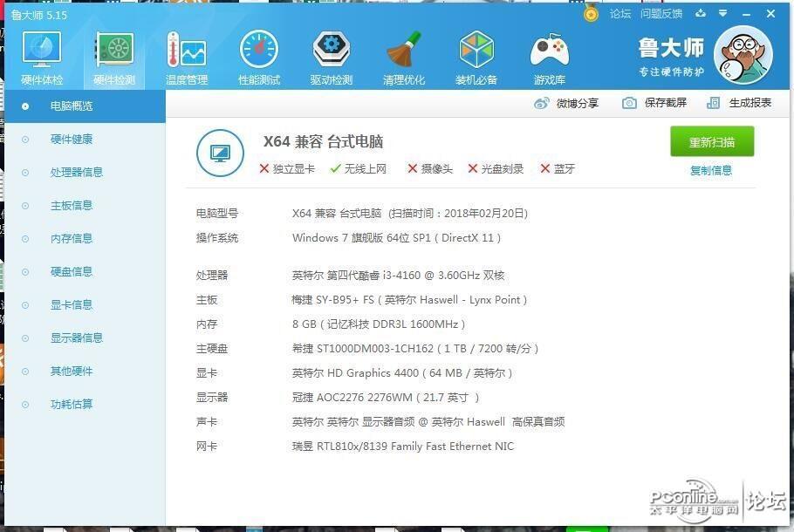
Task: Select the 硬件检测 hardware detection icon
Action: (114, 58)
